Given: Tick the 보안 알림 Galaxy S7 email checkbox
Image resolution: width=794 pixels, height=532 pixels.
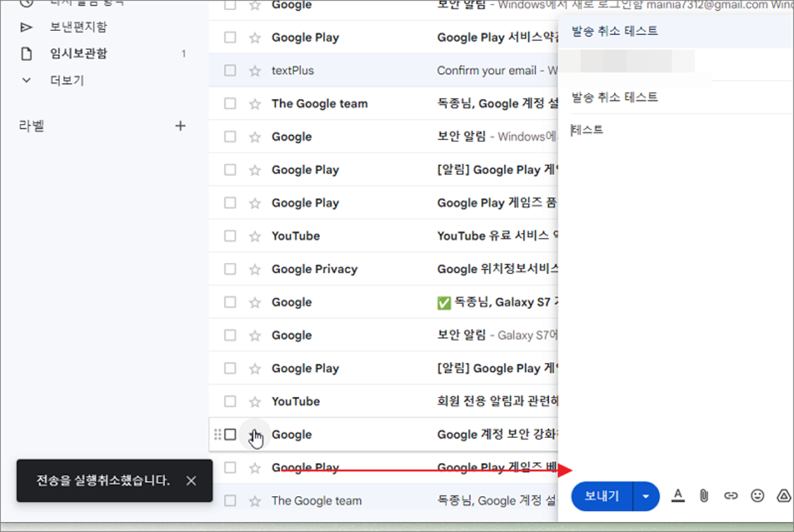Looking at the screenshot, I should click(230, 335).
